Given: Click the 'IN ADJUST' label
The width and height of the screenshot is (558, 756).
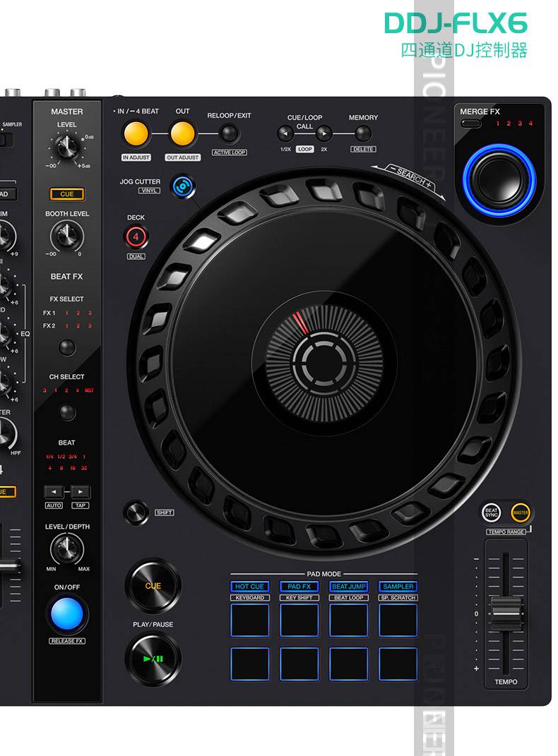Looking at the screenshot, I should [x=136, y=157].
